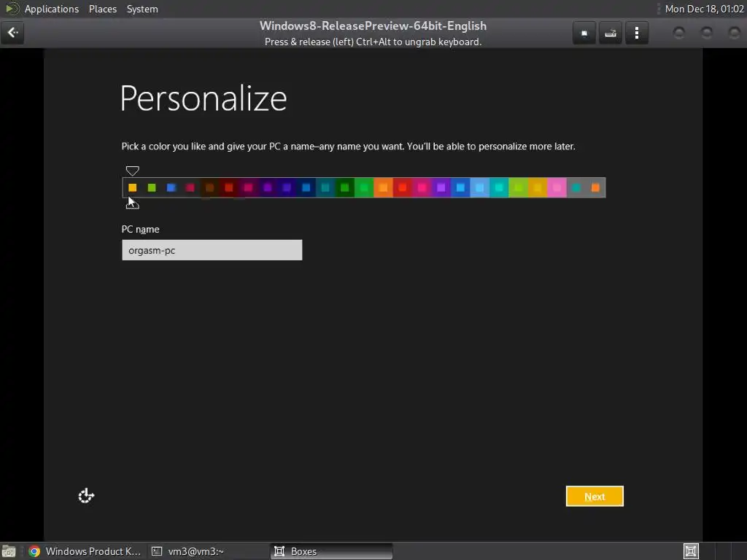747x560 pixels.
Task: Click the terminal icon in the taskbar
Action: coord(157,551)
